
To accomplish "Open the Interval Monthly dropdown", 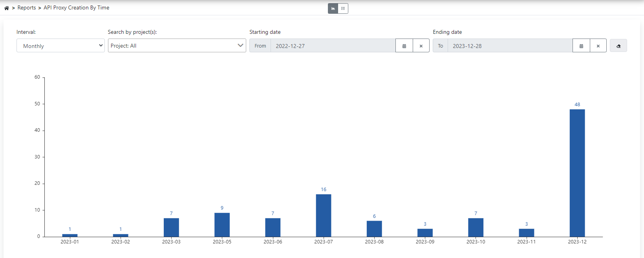I will (60, 46).
